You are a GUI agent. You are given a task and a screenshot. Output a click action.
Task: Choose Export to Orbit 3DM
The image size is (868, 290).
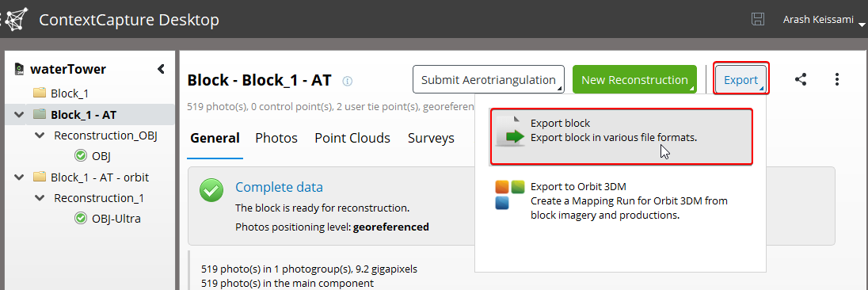621,200
